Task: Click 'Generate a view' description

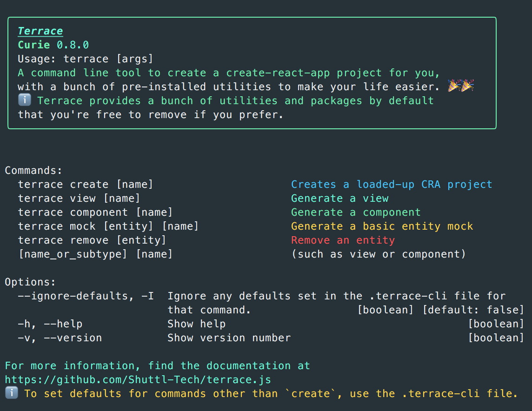Action: click(340, 199)
